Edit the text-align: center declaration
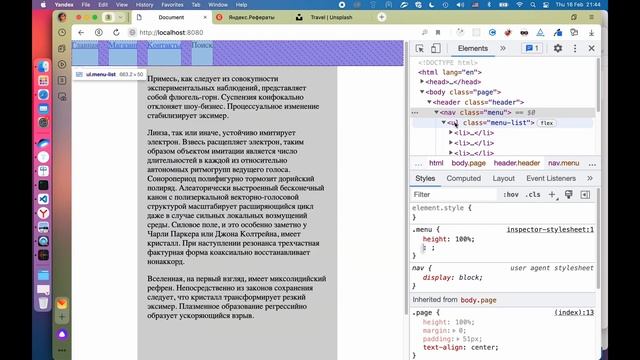Screen dimensions: 640x360 click(460, 347)
